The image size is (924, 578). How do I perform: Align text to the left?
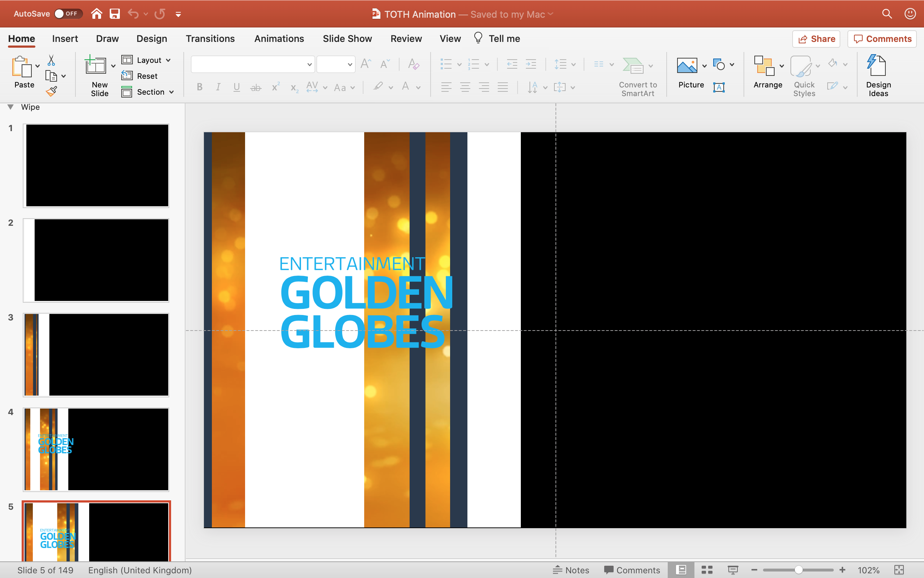[x=446, y=87]
